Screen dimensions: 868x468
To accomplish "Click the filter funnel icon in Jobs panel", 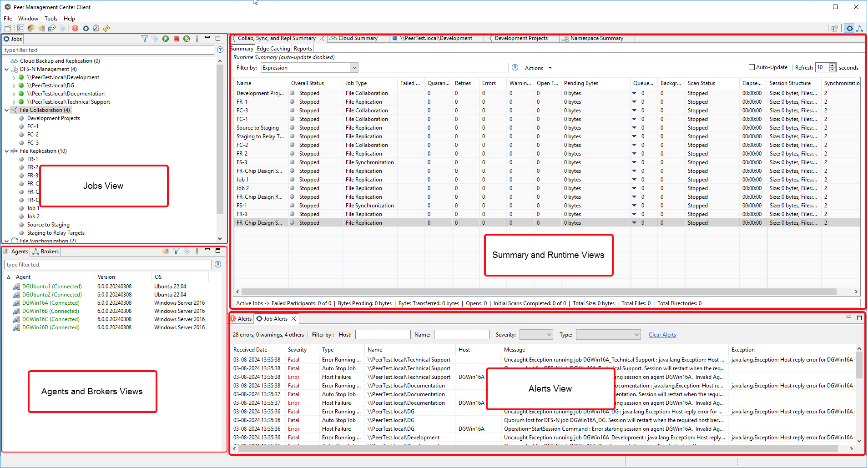I will [145, 39].
